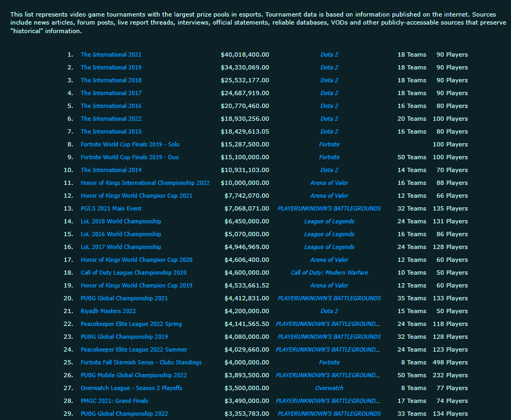The height and width of the screenshot is (420, 511).
Task: Open the Overwatch game link
Action: pos(329,388)
